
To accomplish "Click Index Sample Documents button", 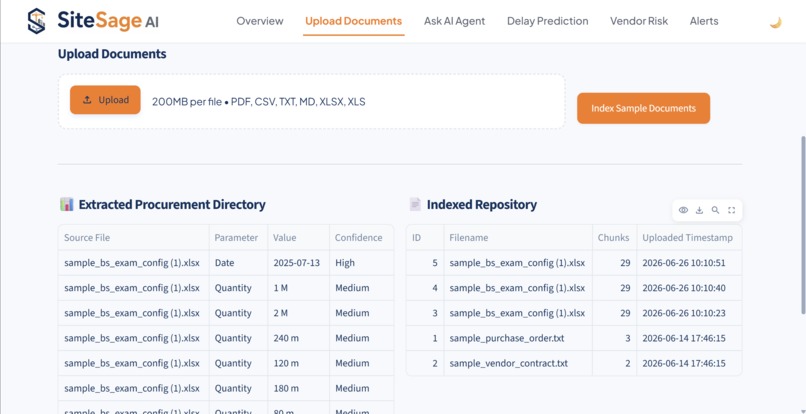I will coord(643,108).
